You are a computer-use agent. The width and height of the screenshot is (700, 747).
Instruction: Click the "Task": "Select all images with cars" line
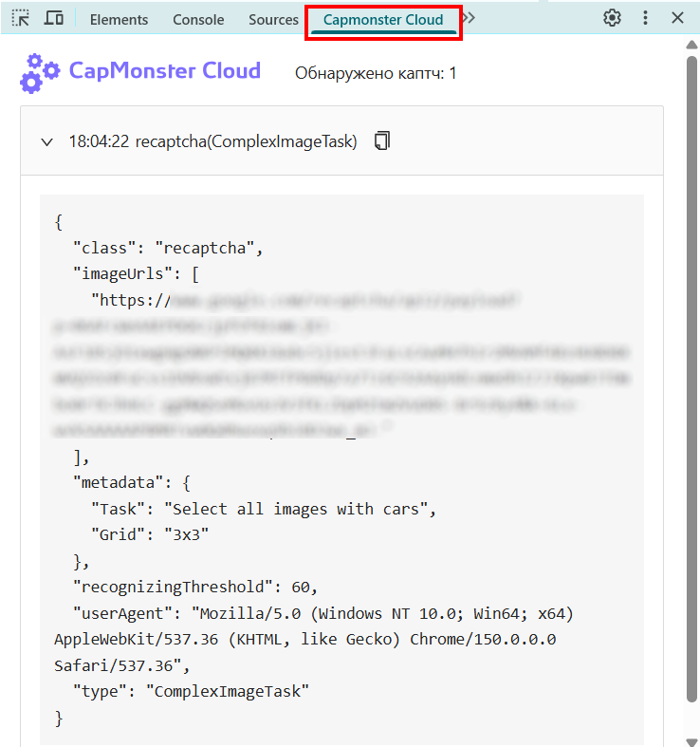pyautogui.click(x=264, y=510)
